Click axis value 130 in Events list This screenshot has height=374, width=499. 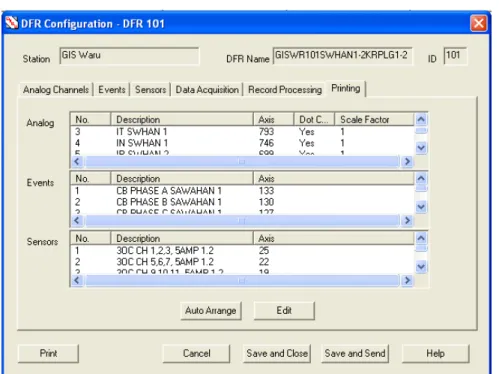pyautogui.click(x=266, y=202)
